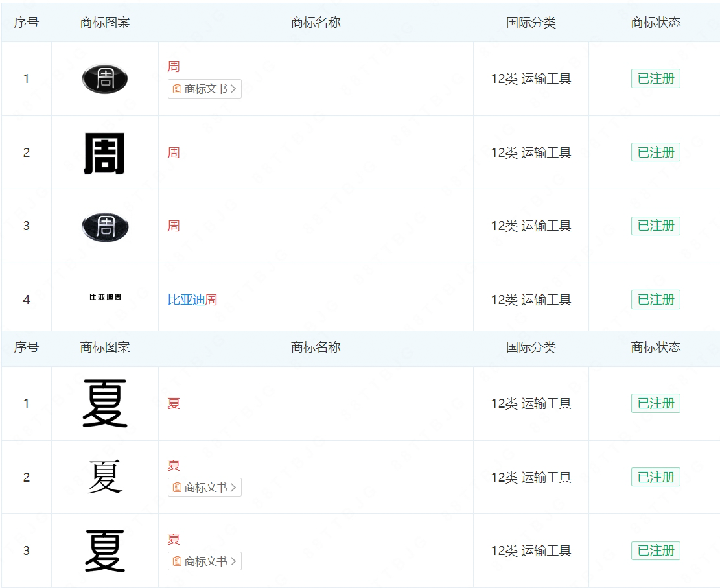Open 商标文书 for 夏 trademark row 3
Screen dimensions: 720x588
click(x=205, y=561)
